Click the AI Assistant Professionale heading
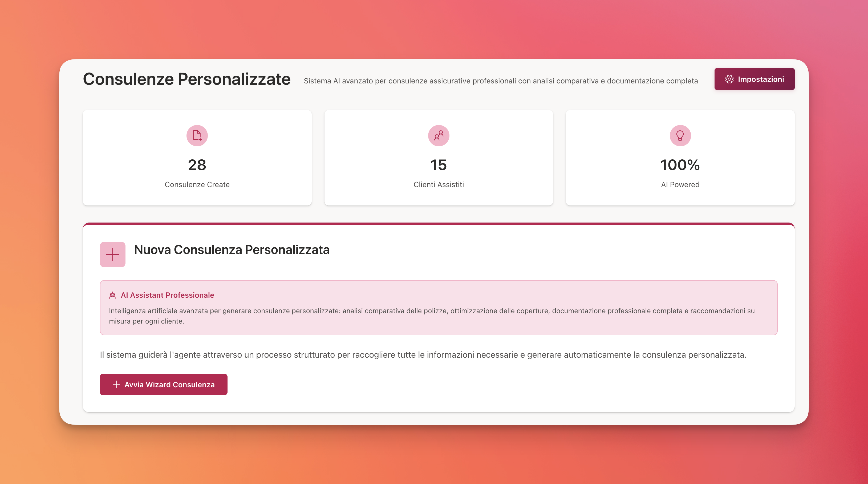The image size is (868, 484). point(168,295)
